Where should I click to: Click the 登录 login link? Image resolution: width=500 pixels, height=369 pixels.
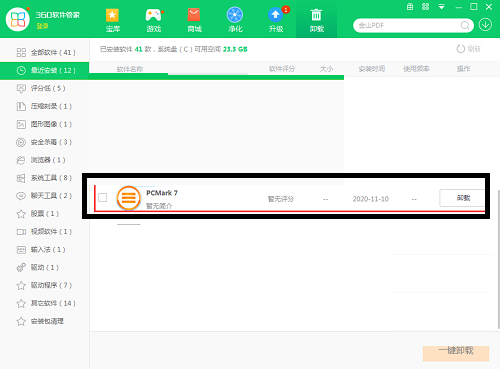42,26
